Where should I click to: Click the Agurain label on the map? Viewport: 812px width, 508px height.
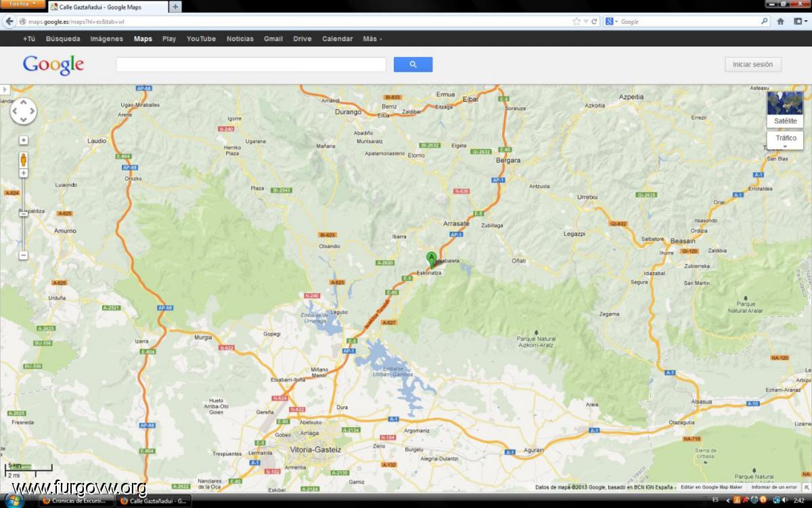coord(534,450)
